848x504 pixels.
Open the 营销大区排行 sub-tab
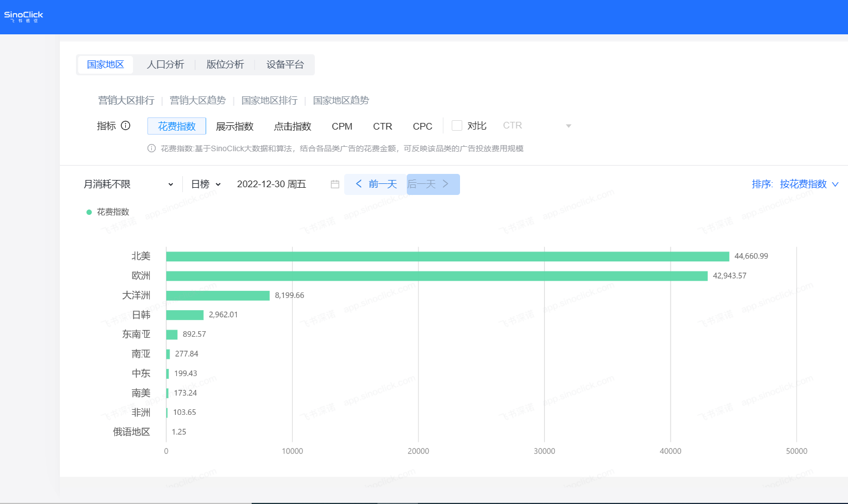point(126,100)
